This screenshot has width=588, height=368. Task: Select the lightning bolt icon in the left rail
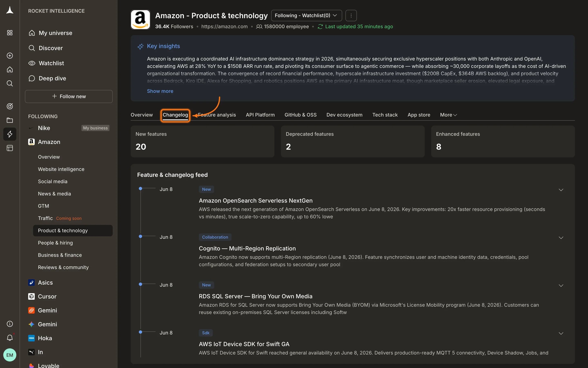pyautogui.click(x=10, y=134)
